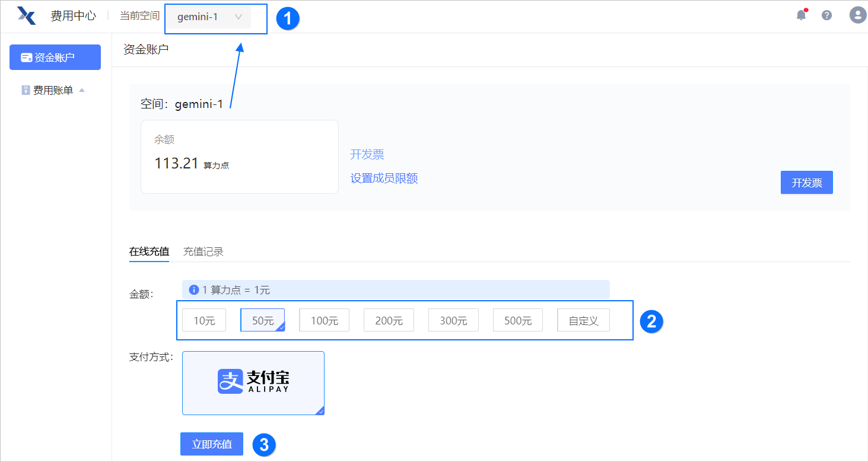
Task: Click the 设置成员限额 link
Action: tap(384, 179)
